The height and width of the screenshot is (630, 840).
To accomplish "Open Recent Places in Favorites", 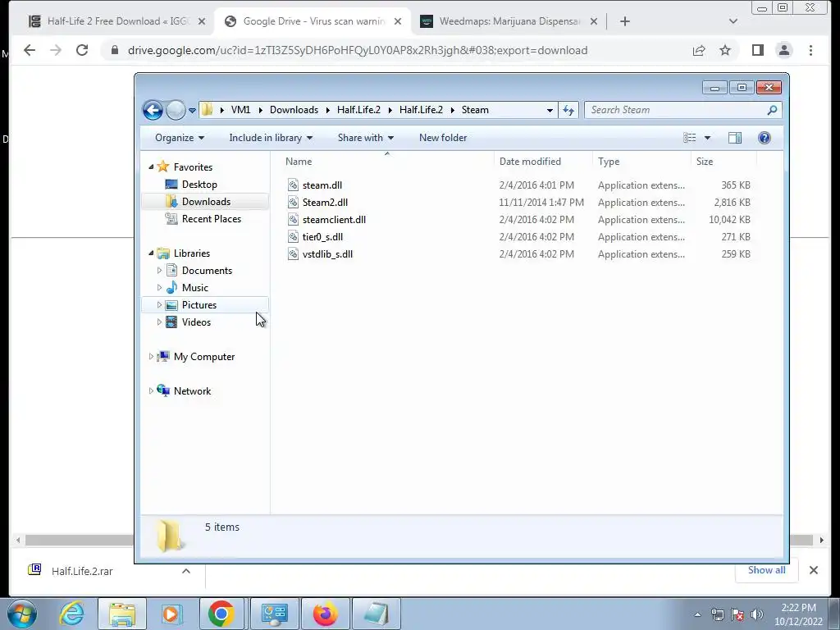I will pyautogui.click(x=212, y=218).
